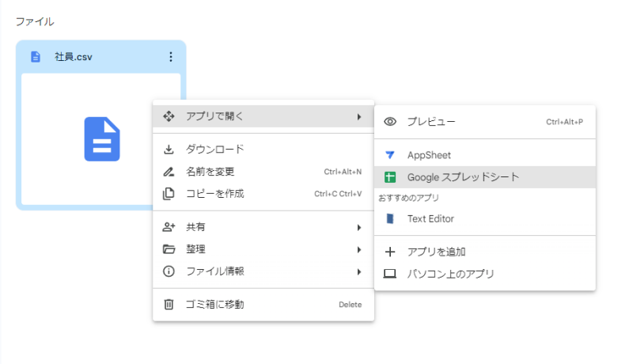Open the ファイル情報 menu entry

pyautogui.click(x=263, y=271)
